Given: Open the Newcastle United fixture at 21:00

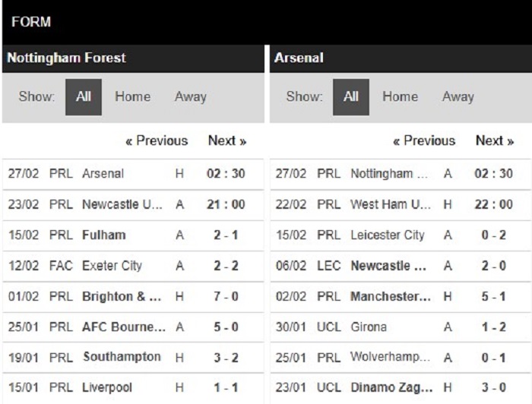Looking at the screenshot, I should tap(133, 205).
